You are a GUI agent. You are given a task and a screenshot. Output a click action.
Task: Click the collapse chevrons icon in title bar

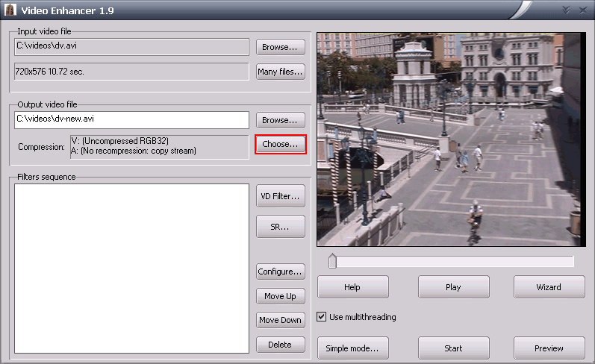click(x=566, y=10)
